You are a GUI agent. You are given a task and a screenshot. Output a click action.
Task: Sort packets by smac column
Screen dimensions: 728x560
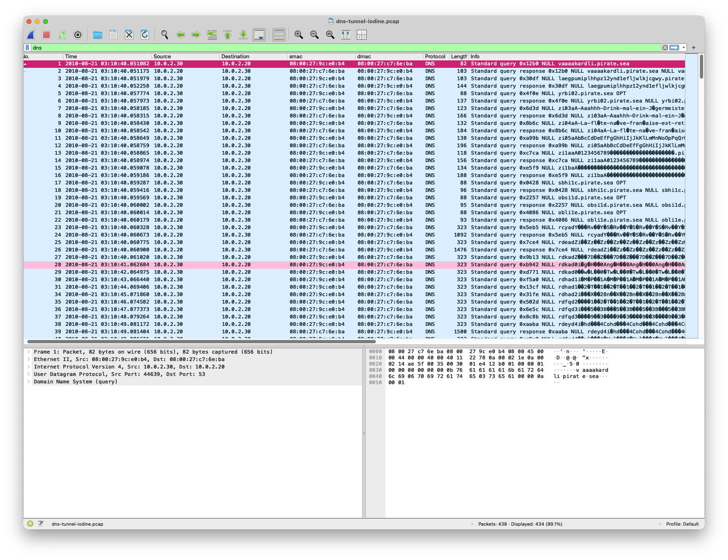click(x=321, y=56)
